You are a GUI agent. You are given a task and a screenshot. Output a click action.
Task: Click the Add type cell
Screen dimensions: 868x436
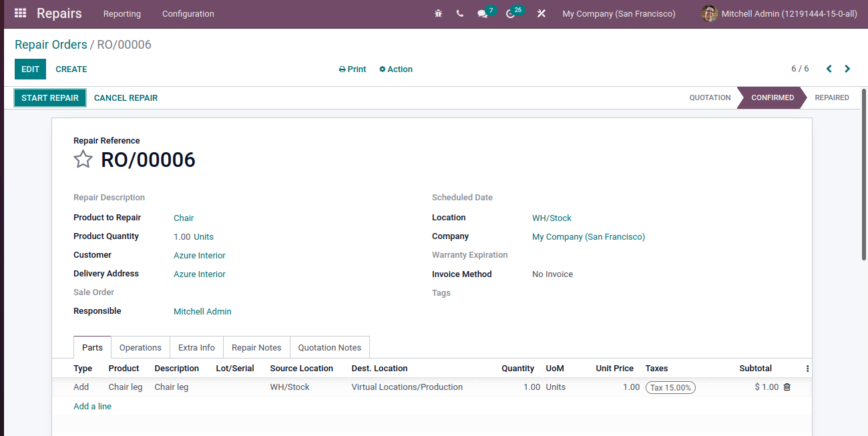tap(81, 387)
